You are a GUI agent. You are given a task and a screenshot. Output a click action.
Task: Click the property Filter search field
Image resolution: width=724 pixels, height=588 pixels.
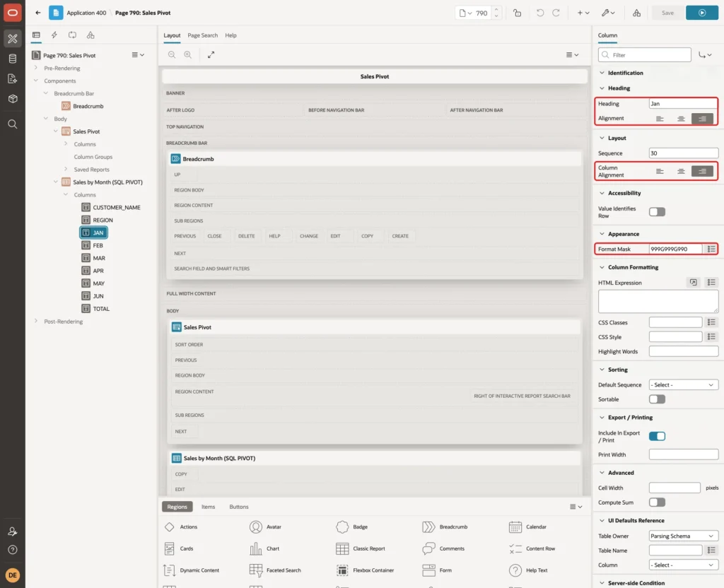click(645, 55)
